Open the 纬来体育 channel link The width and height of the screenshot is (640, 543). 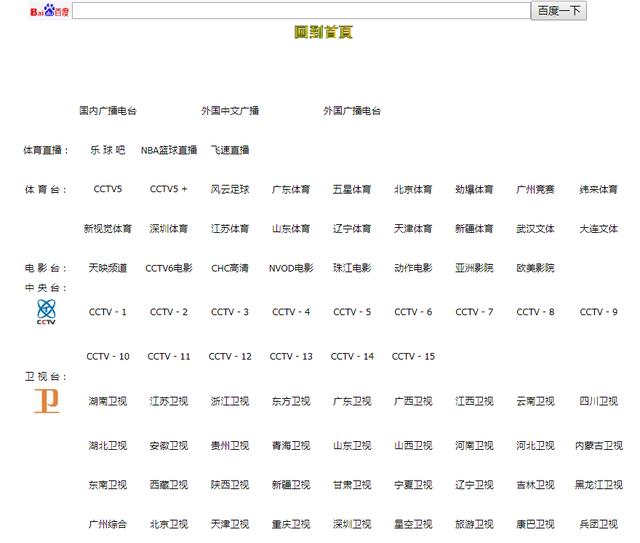[x=599, y=189]
